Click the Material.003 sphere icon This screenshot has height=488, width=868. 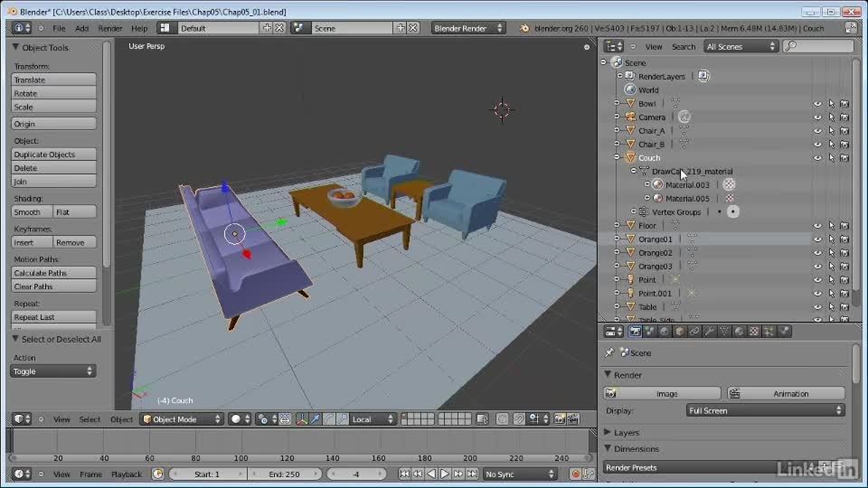click(657, 185)
